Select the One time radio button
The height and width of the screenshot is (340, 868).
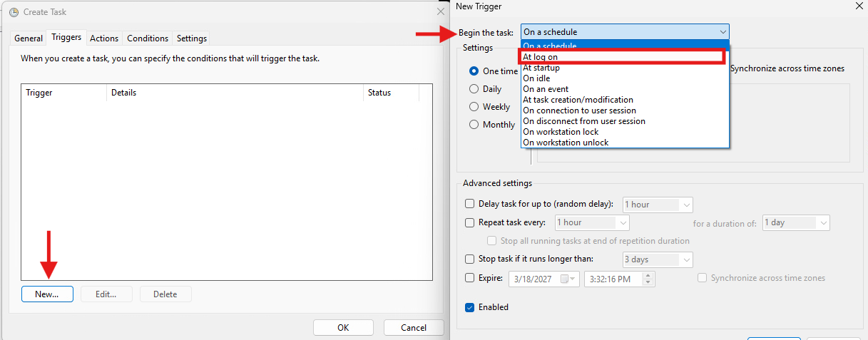(x=474, y=71)
